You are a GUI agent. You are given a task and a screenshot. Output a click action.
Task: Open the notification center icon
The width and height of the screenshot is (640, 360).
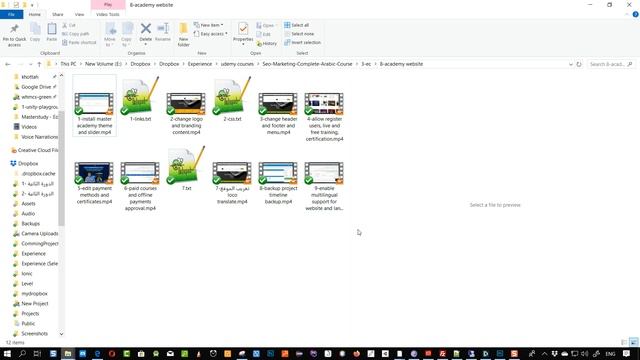click(x=627, y=353)
